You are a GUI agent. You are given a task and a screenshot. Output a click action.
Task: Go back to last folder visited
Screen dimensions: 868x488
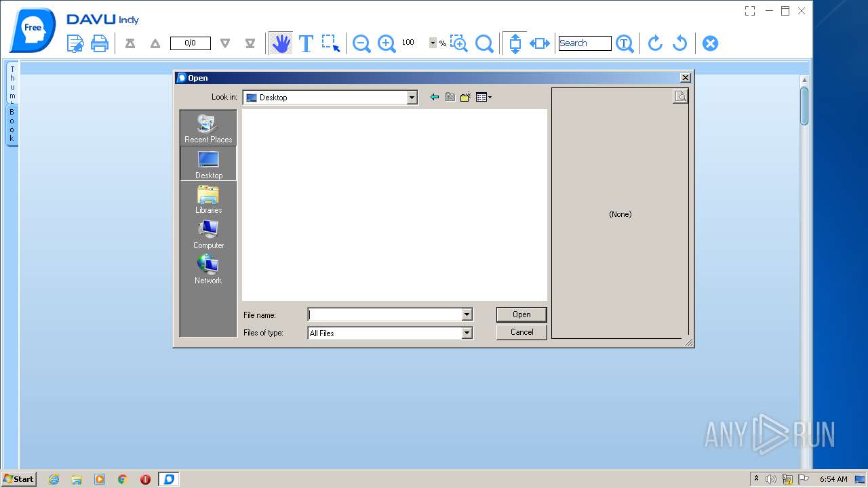coord(435,98)
